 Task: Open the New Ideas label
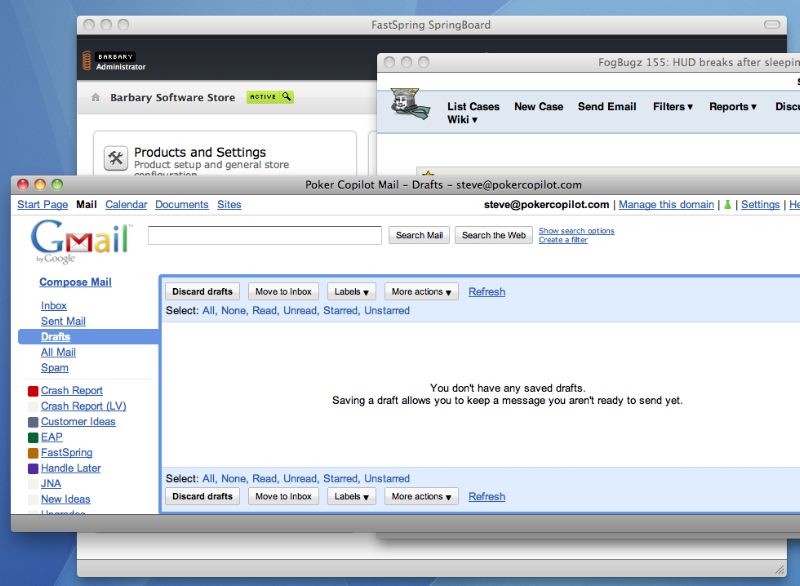click(66, 499)
